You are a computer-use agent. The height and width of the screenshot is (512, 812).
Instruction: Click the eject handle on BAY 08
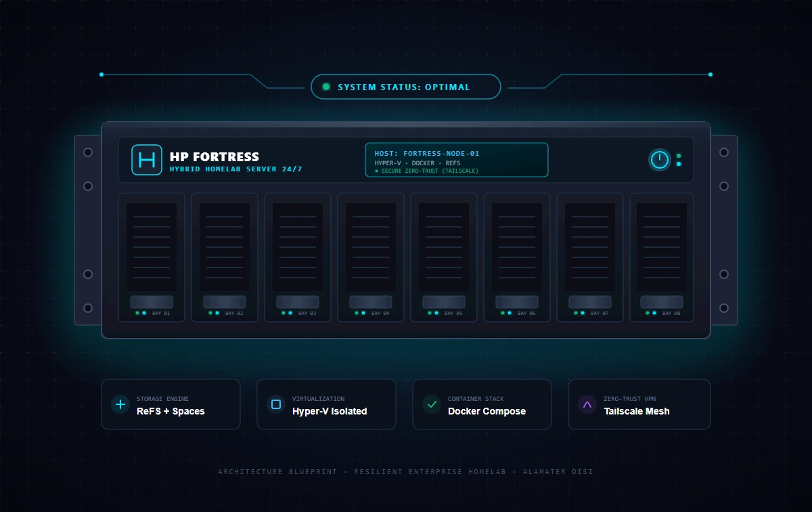tap(662, 302)
